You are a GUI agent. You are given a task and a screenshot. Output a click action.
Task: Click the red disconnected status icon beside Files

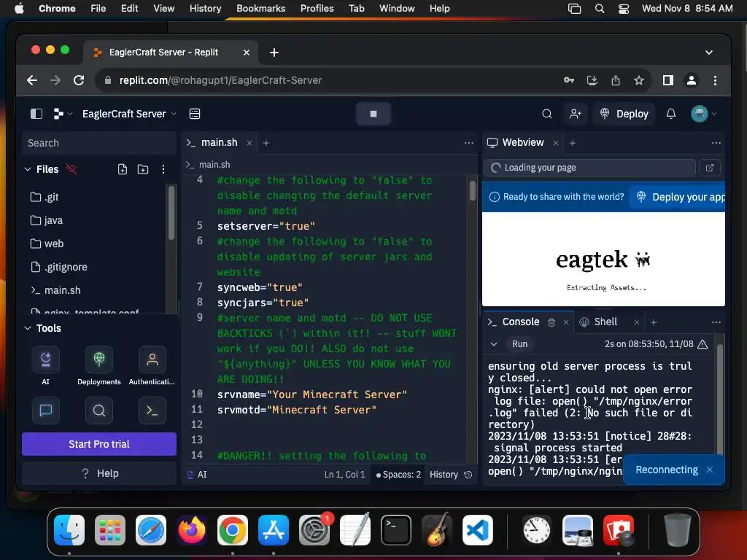click(71, 169)
